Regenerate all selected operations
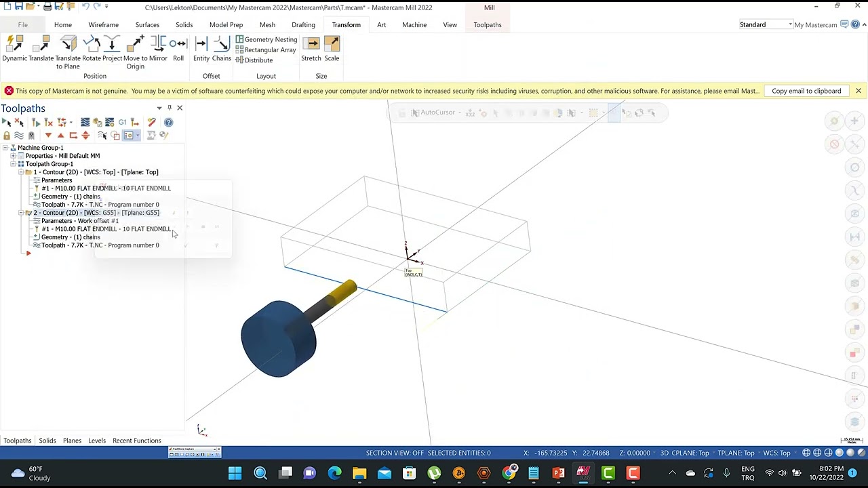868x488 pixels. pos(36,122)
